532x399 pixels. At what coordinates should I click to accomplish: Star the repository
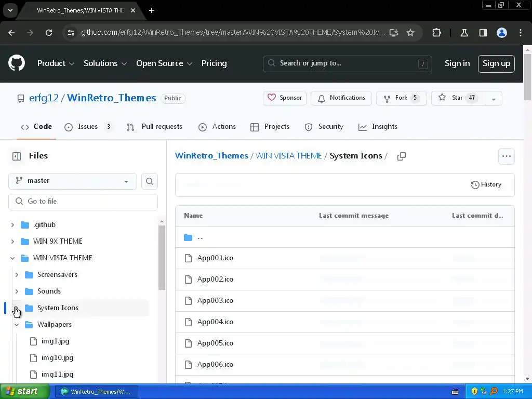(x=458, y=98)
